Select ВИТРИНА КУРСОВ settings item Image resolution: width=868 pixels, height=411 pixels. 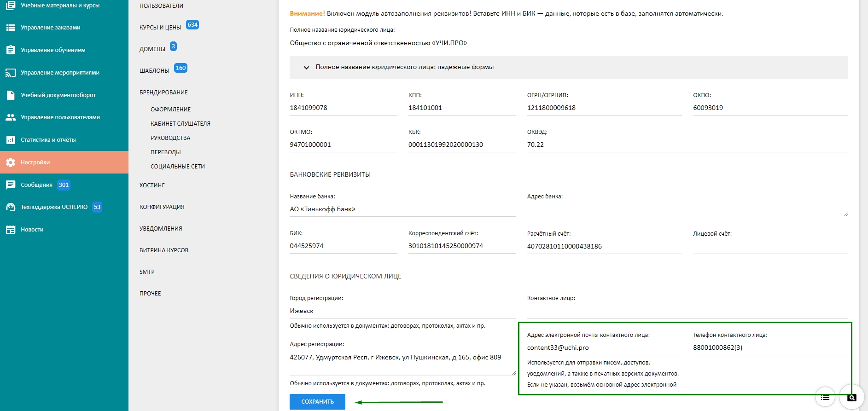pyautogui.click(x=164, y=250)
